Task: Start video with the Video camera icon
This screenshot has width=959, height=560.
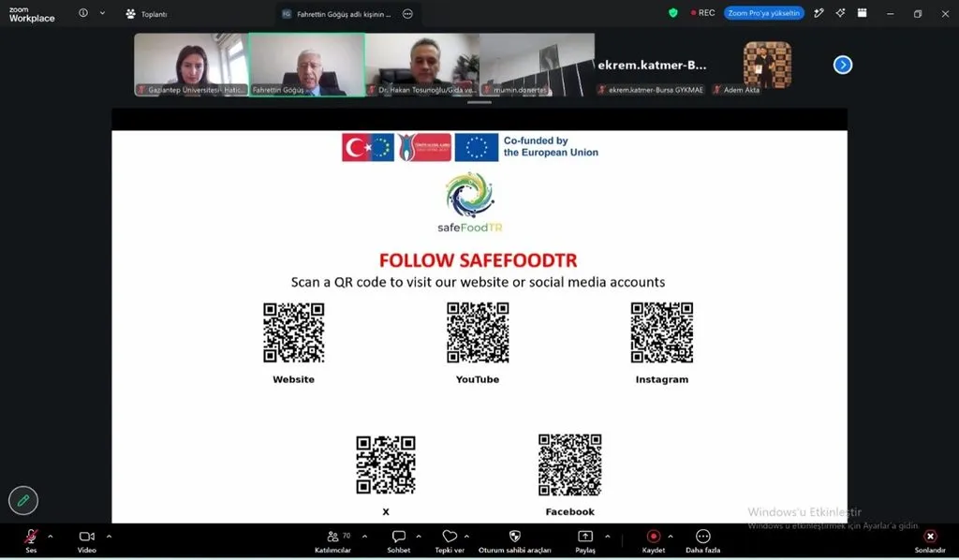Action: [87, 537]
